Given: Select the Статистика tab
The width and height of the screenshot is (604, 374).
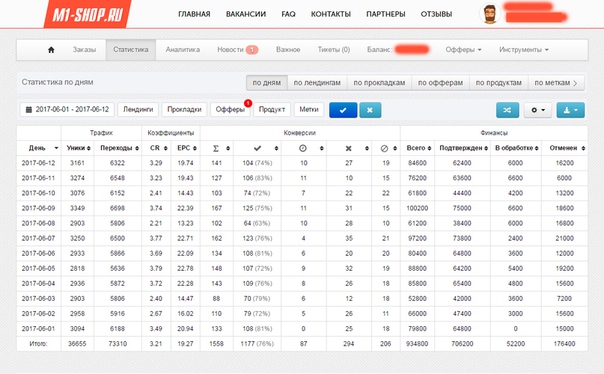Looking at the screenshot, I should [x=131, y=50].
